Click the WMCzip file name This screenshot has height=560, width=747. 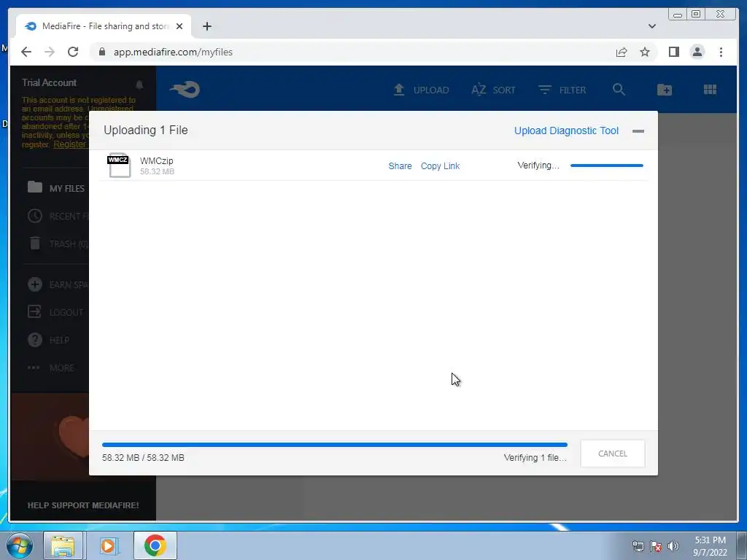pyautogui.click(x=156, y=160)
